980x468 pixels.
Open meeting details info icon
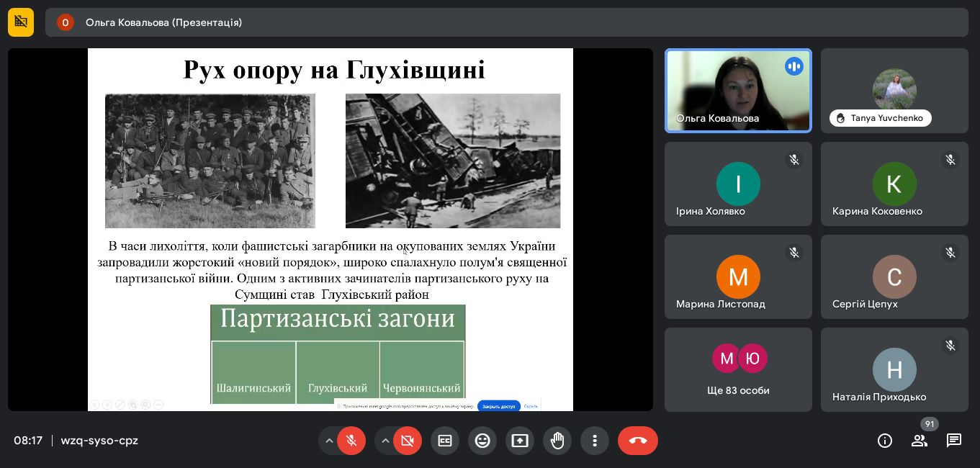(x=885, y=441)
